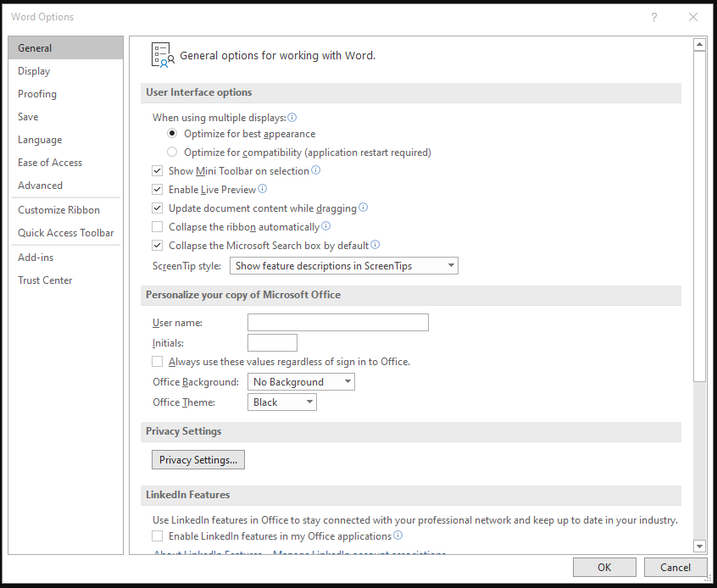
Task: Click info icon beside Show Mini Toolbar option
Action: pos(316,170)
